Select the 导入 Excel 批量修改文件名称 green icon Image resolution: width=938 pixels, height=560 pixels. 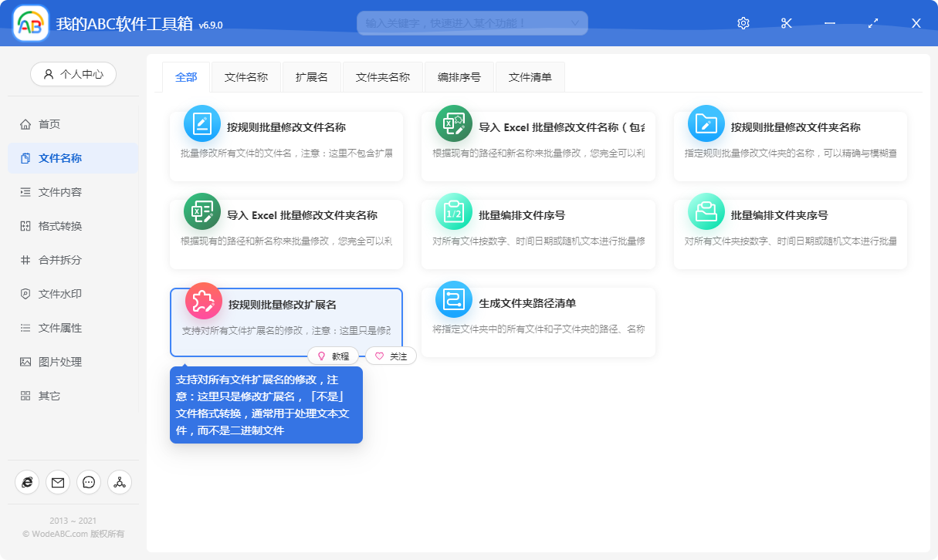coord(453,123)
